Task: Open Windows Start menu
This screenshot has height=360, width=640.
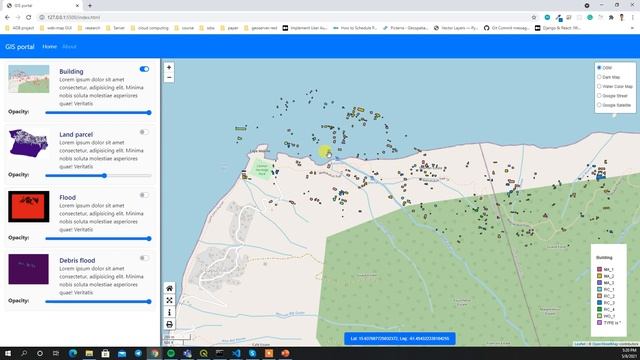Action: [x=8, y=353]
